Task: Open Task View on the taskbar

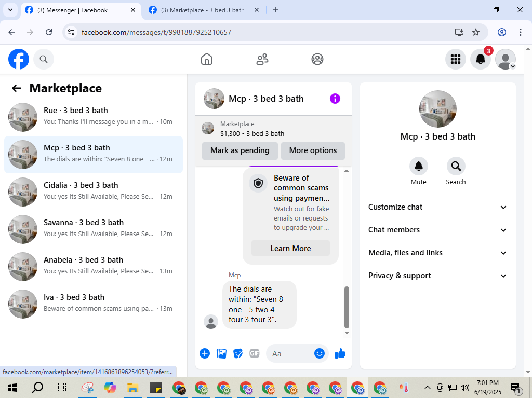Action: [x=62, y=388]
